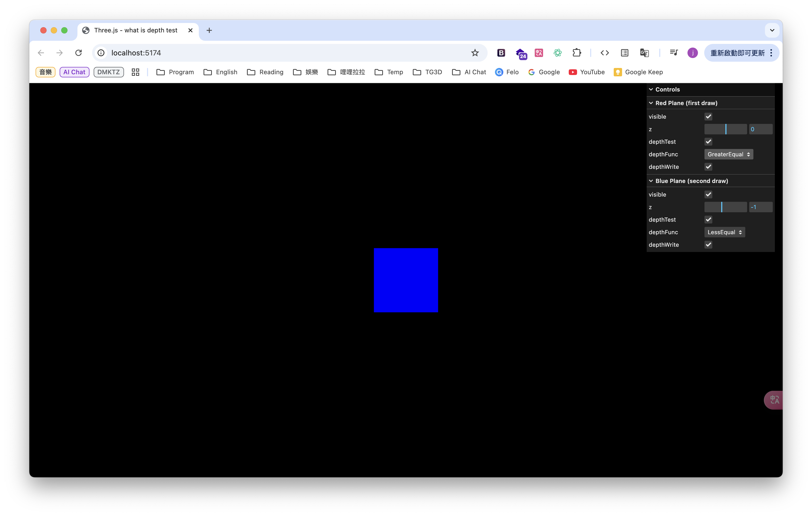Open the Temp bookmarks folder
812x516 pixels.
point(389,72)
